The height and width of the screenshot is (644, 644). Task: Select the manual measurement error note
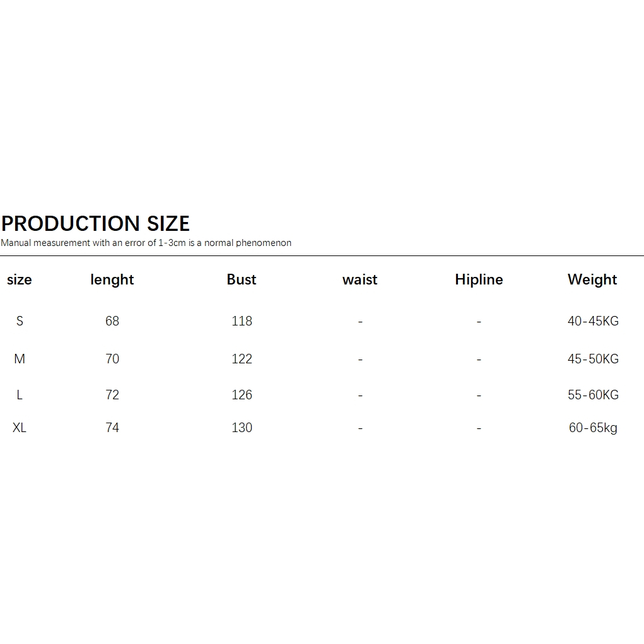(146, 243)
